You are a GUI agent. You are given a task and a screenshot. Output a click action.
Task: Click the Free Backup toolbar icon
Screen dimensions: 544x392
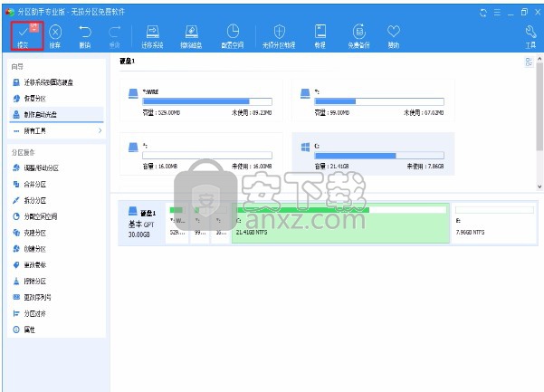(x=359, y=36)
